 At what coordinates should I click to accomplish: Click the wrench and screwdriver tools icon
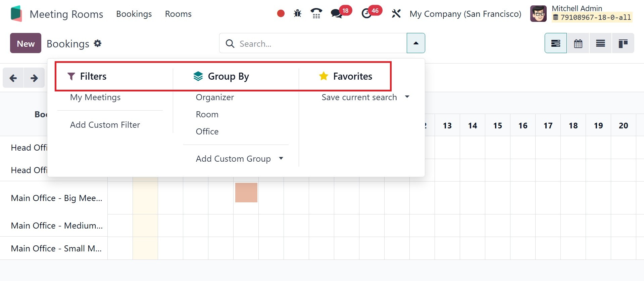click(x=396, y=13)
